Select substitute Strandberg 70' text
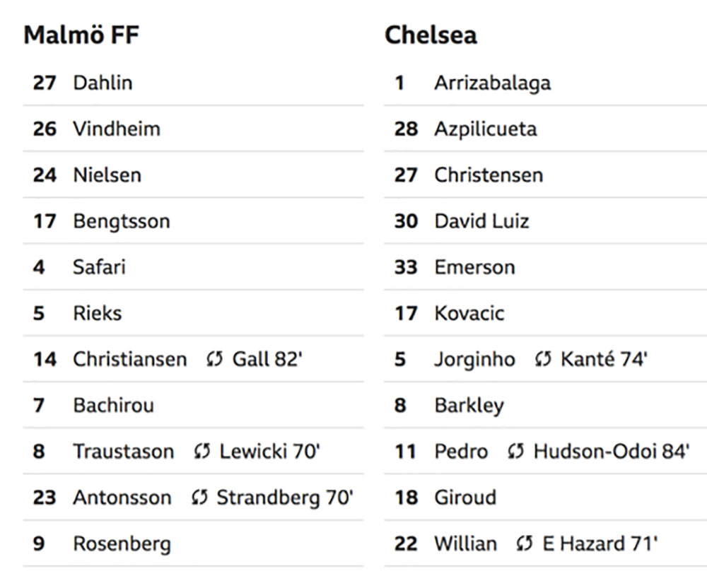 tap(285, 498)
